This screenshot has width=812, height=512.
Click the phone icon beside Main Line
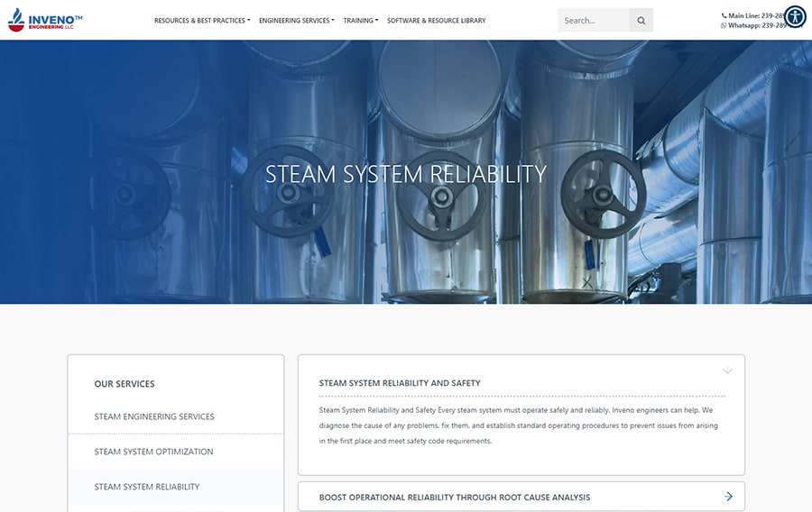pos(724,15)
